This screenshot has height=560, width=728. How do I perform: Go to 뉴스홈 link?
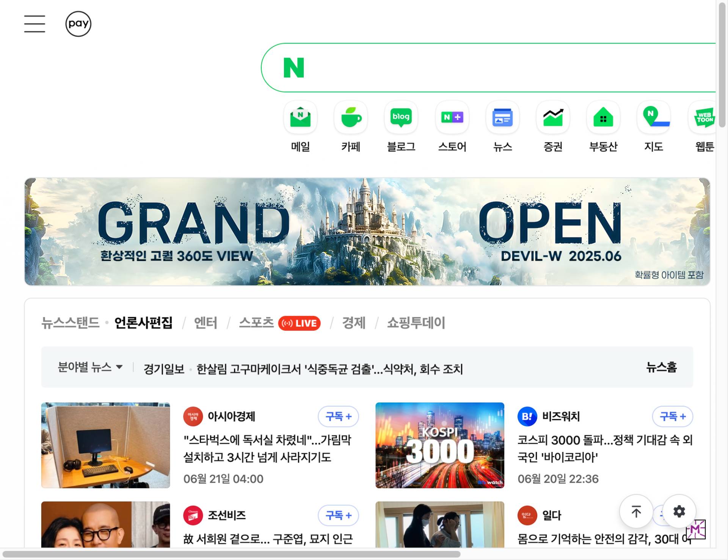(662, 367)
